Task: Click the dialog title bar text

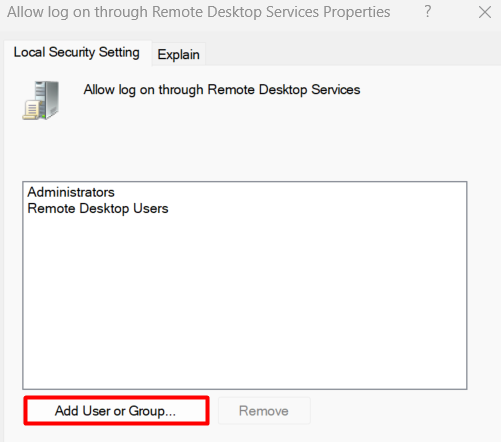Action: pyautogui.click(x=199, y=12)
